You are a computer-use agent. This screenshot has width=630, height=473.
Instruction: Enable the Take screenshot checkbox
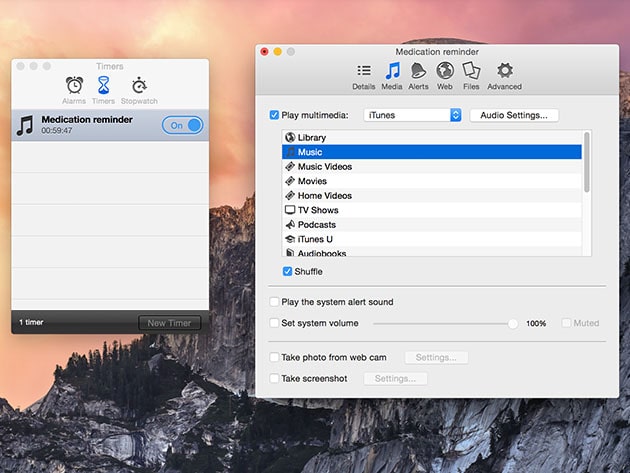[274, 378]
